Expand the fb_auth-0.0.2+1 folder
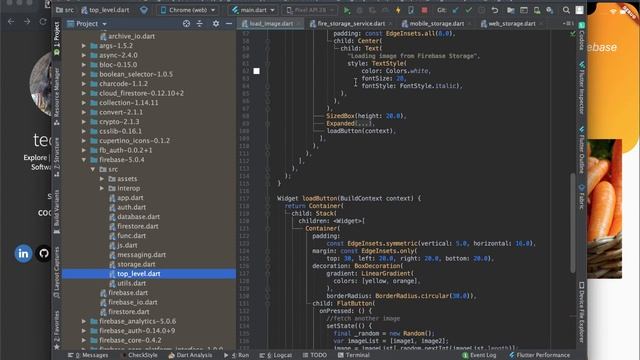 (x=84, y=150)
